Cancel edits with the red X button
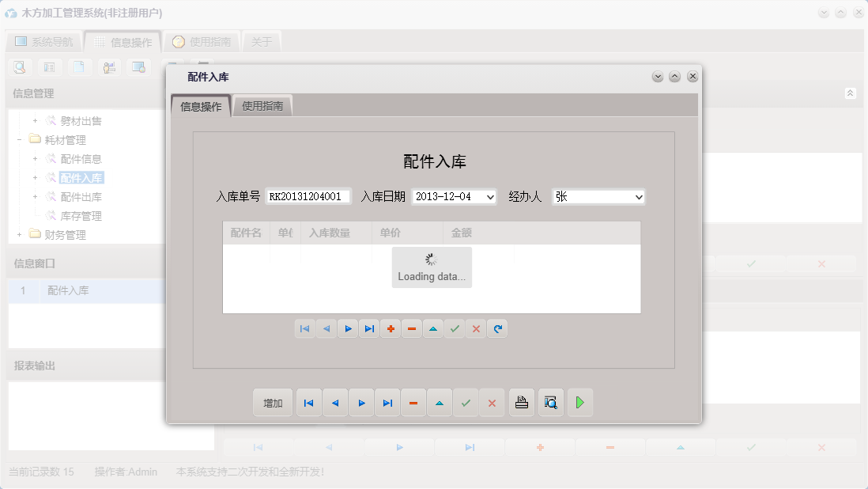This screenshot has width=868, height=489. pyautogui.click(x=492, y=403)
